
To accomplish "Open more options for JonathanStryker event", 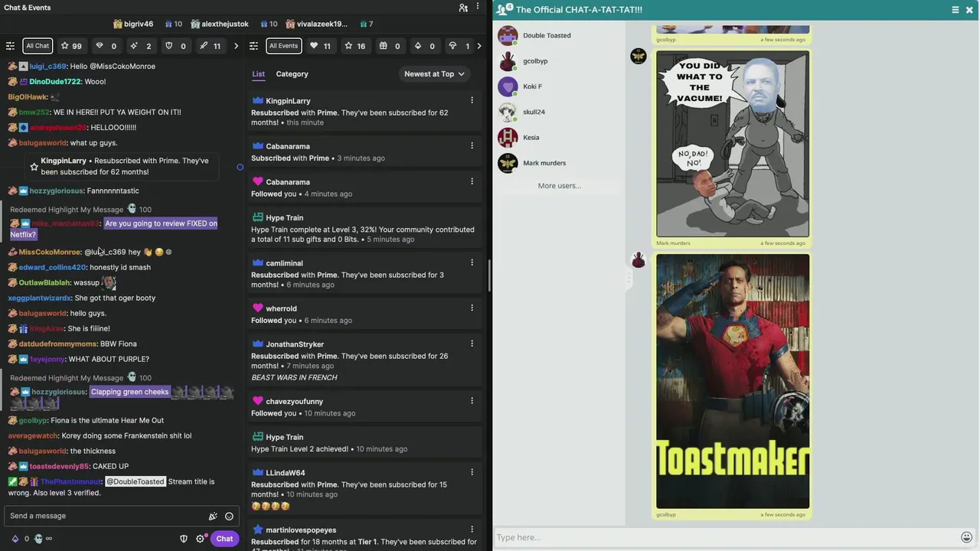I will pos(472,344).
